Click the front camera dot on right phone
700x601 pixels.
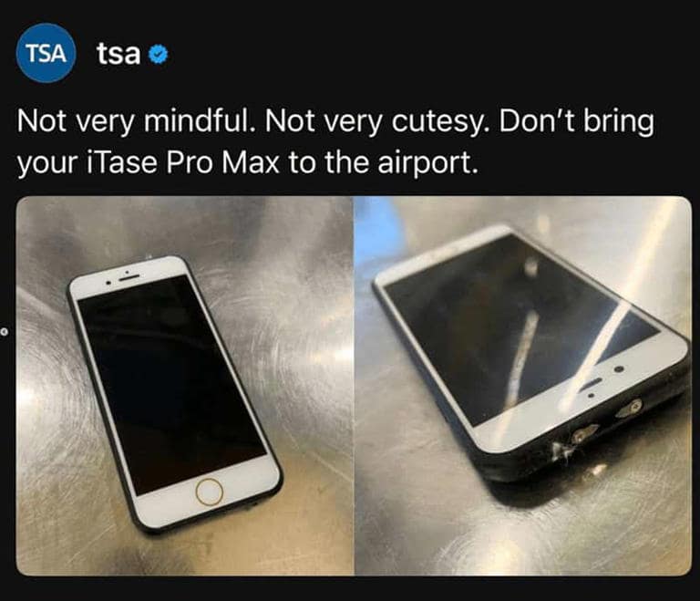coord(619,368)
